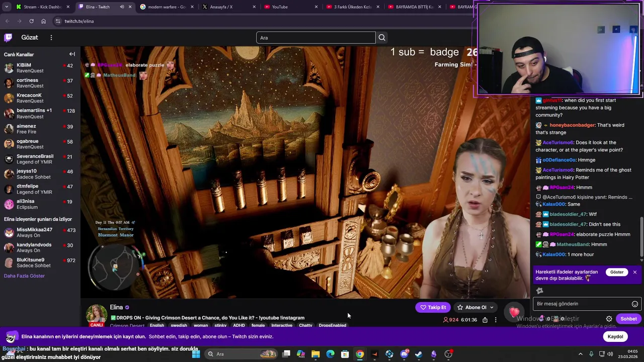Mute the Elina Twitch tab audio
This screenshot has height=362, width=644.
(122, 7)
